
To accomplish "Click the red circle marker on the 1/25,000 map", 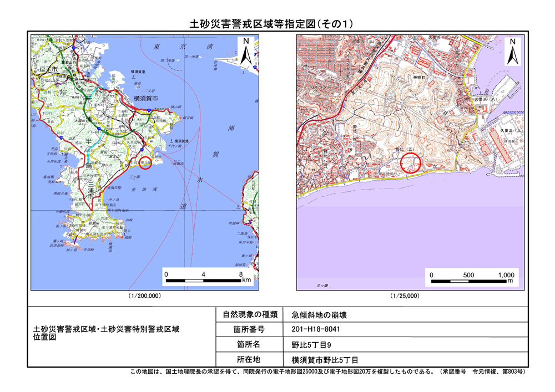I will pos(411,162).
